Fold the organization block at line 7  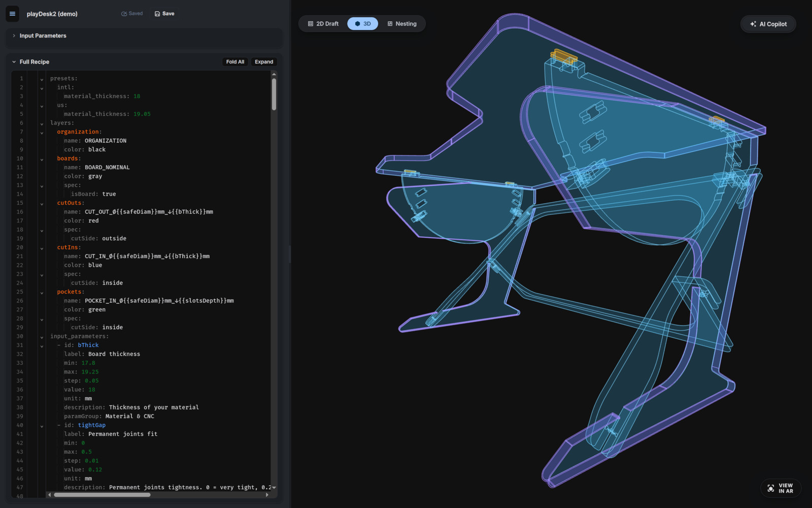click(x=42, y=132)
